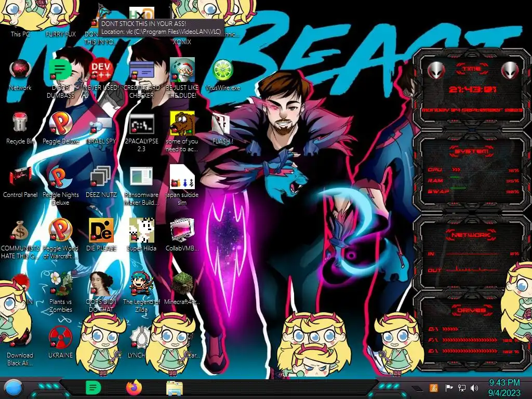Open OOPS DID I DO THAT portrait icon
The height and width of the screenshot is (399, 532).
click(x=101, y=292)
